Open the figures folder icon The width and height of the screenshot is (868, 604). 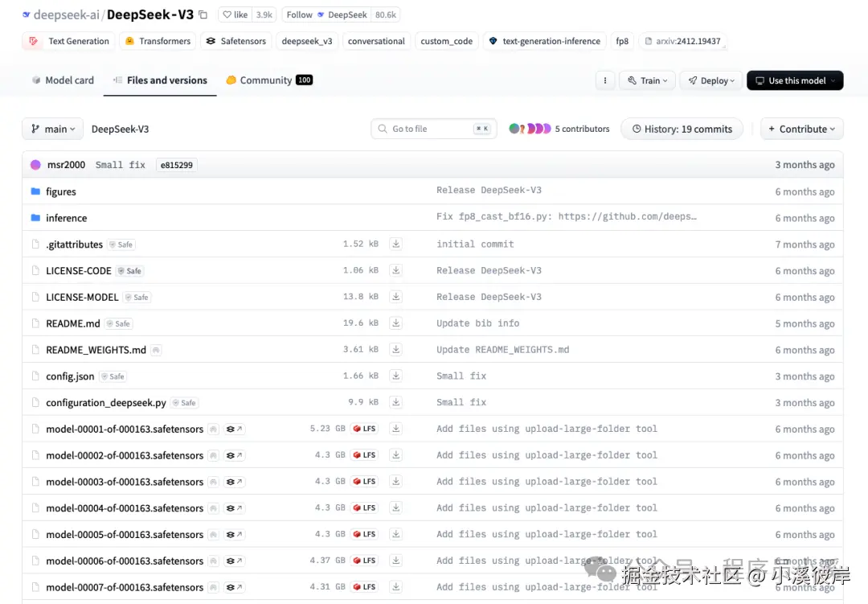[35, 191]
